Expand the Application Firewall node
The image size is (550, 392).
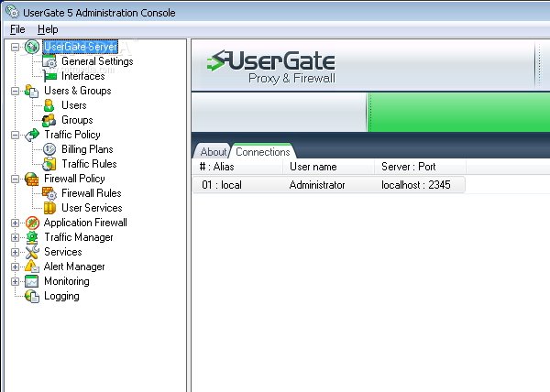point(15,223)
